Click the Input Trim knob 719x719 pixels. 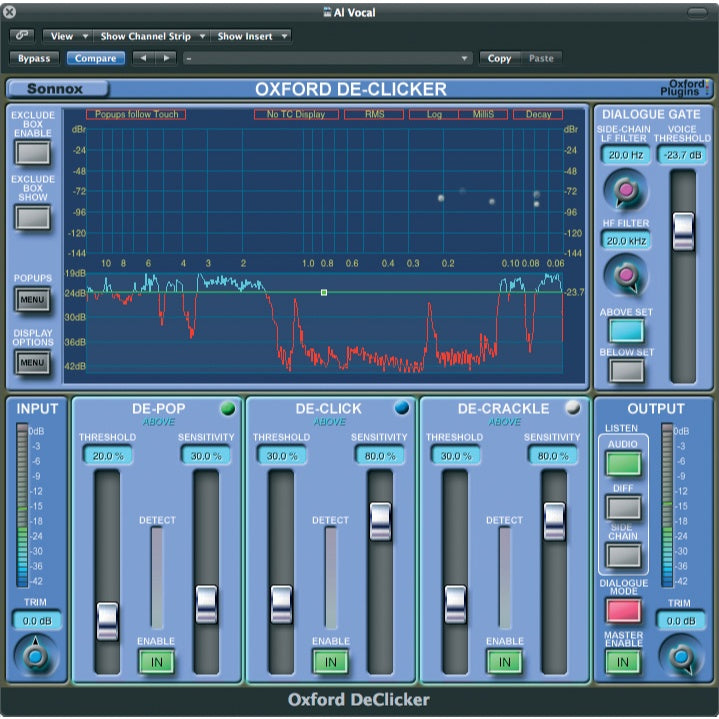37,656
